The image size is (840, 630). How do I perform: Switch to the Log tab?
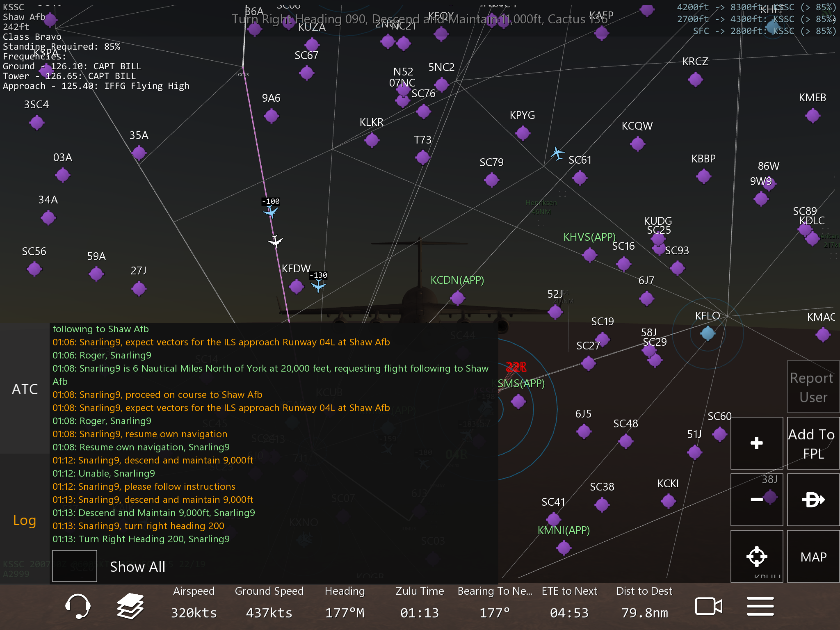tap(25, 520)
